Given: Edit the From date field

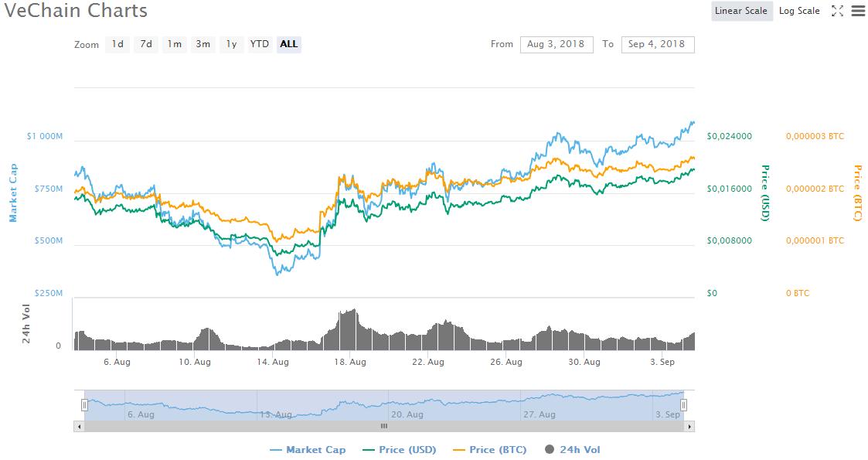Looking at the screenshot, I should (x=557, y=44).
